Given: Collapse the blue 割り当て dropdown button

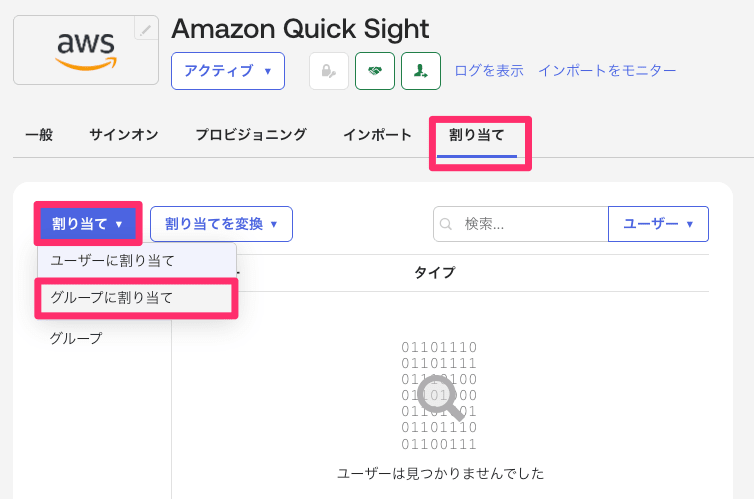Looking at the screenshot, I should (87, 224).
